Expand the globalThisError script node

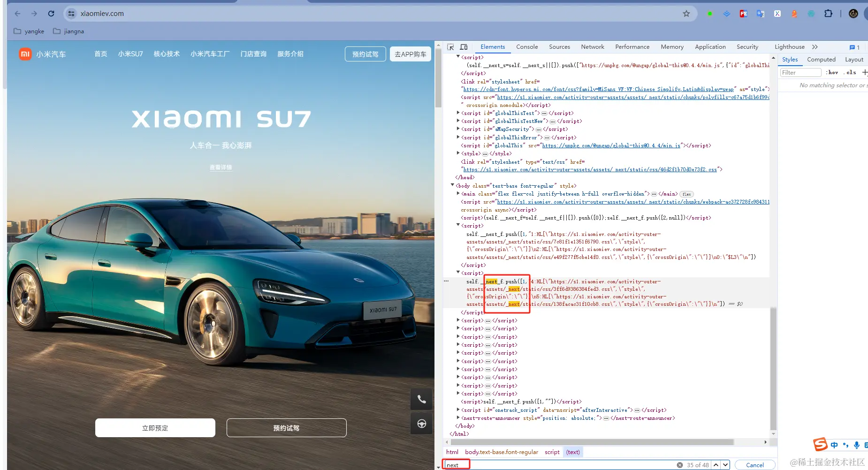(458, 137)
